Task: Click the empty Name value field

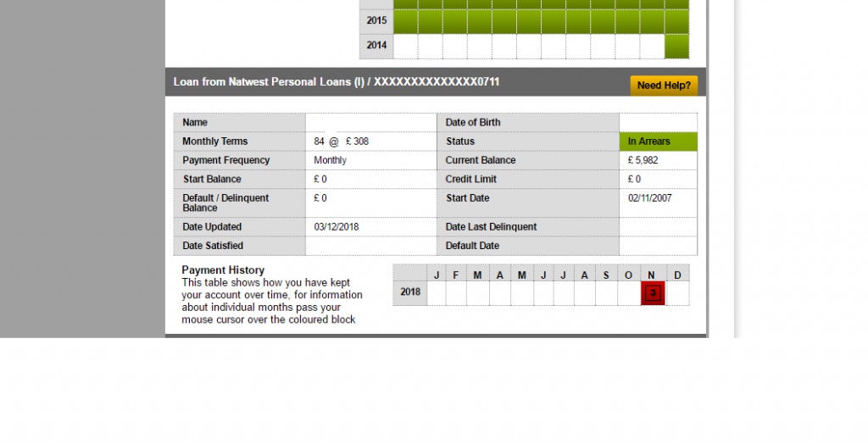Action: 370,123
